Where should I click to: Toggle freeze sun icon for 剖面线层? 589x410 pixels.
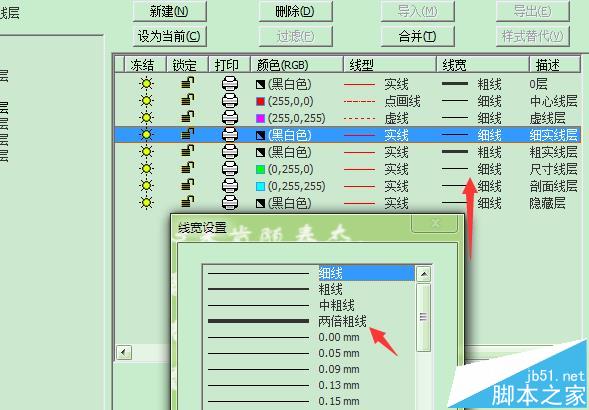tap(146, 186)
